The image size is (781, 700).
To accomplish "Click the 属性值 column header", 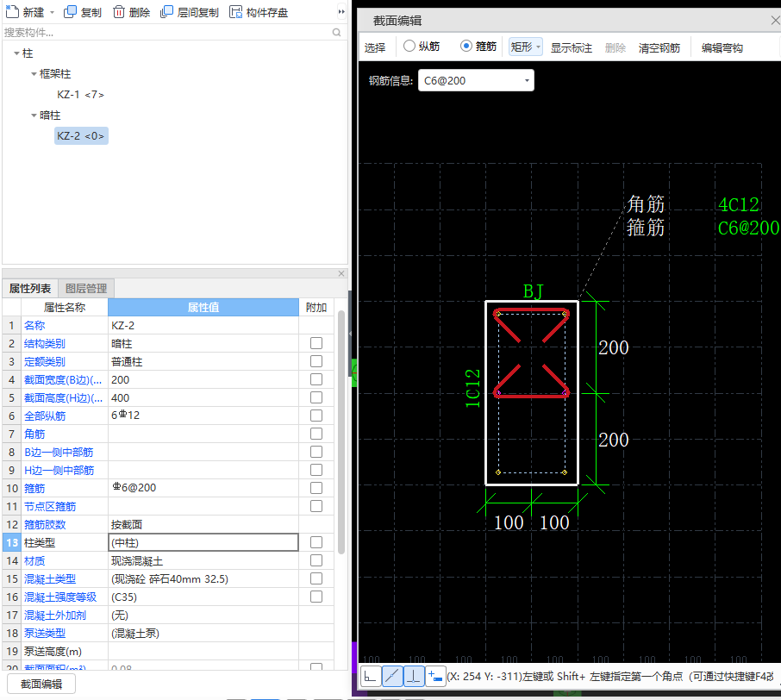I will (203, 308).
